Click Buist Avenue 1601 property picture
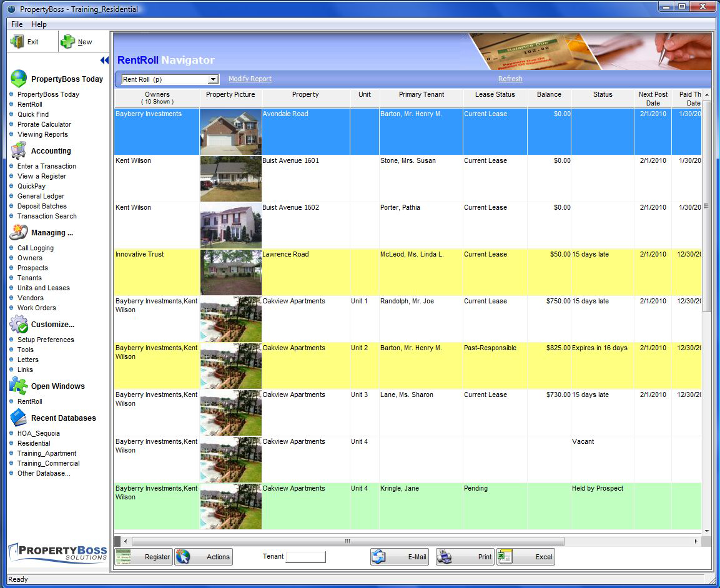This screenshot has height=588, width=720. 231,179
